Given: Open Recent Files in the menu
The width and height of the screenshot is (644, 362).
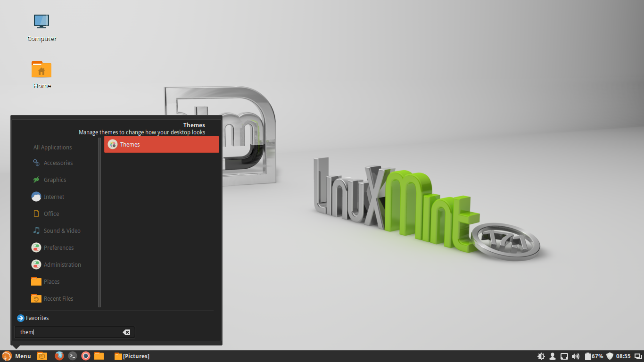Looking at the screenshot, I should 52,298.
